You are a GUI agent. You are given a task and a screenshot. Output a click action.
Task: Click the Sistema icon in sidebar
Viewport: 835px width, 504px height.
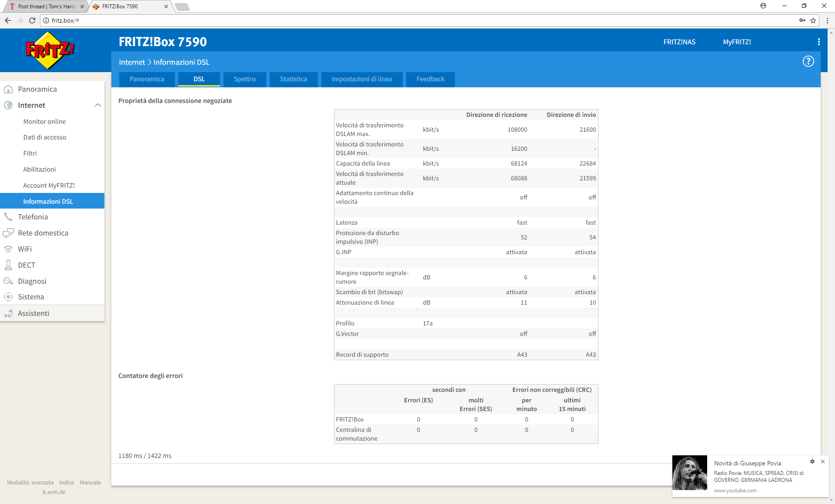pyautogui.click(x=8, y=297)
